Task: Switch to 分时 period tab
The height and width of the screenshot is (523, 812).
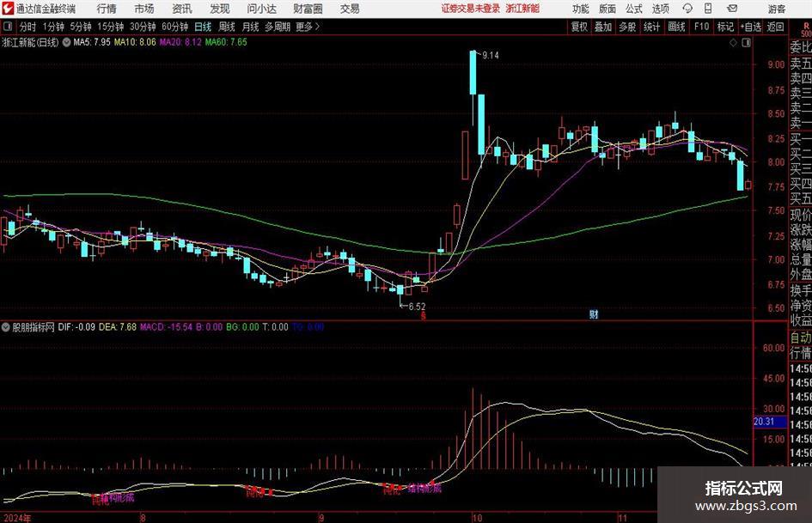Action: (28, 27)
